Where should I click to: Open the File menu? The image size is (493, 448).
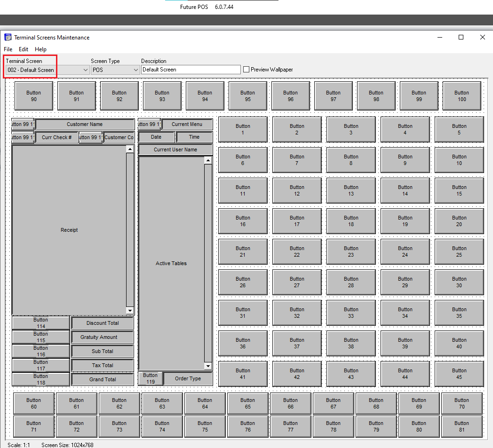pos(8,49)
